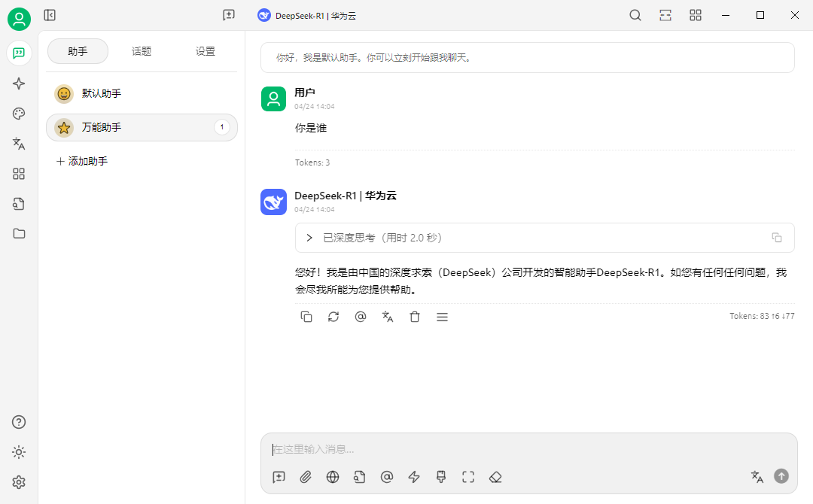Click the message input field
This screenshot has height=504, width=813.
tap(529, 449)
